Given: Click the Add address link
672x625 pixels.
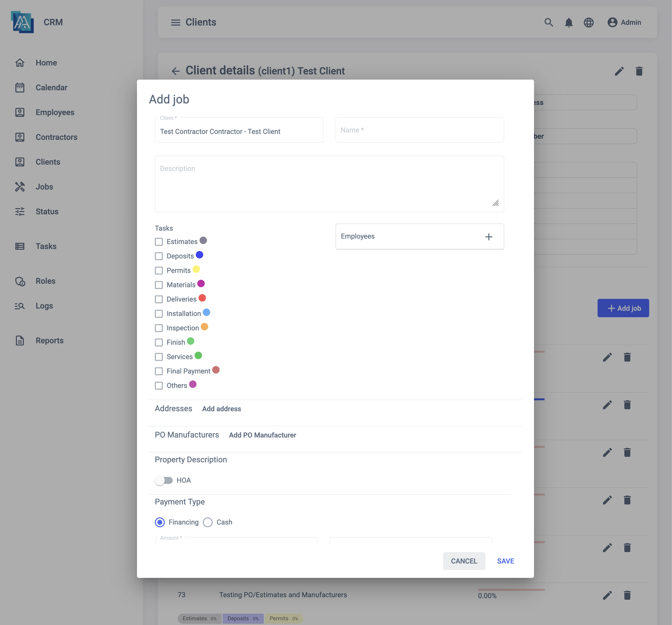Looking at the screenshot, I should tap(221, 409).
